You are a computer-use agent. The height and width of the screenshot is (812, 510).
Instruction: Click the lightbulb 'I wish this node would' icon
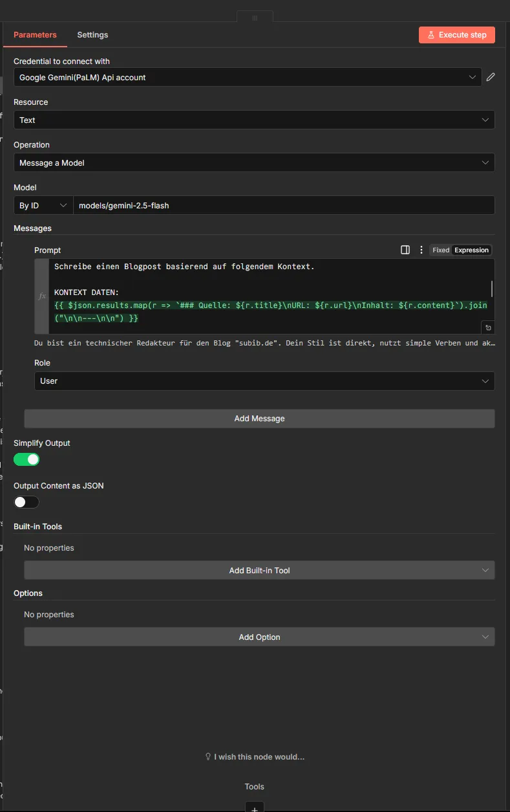207,756
